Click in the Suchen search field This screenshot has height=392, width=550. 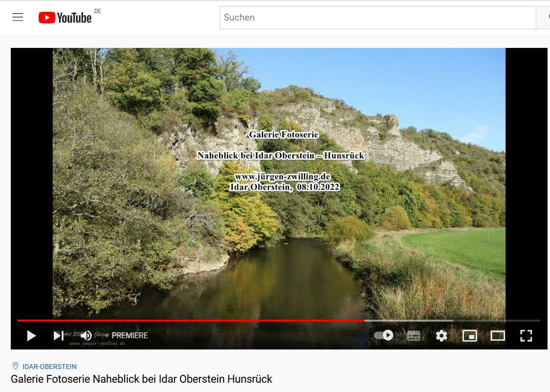[x=378, y=18]
